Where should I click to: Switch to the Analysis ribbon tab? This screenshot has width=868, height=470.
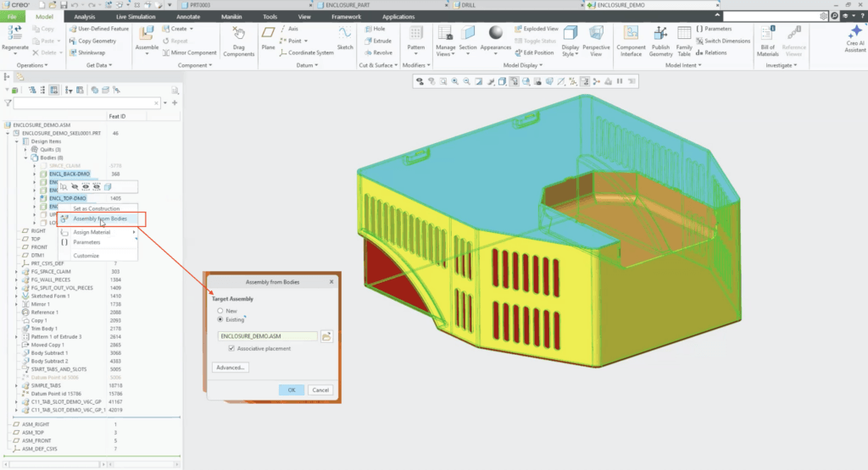(x=85, y=17)
